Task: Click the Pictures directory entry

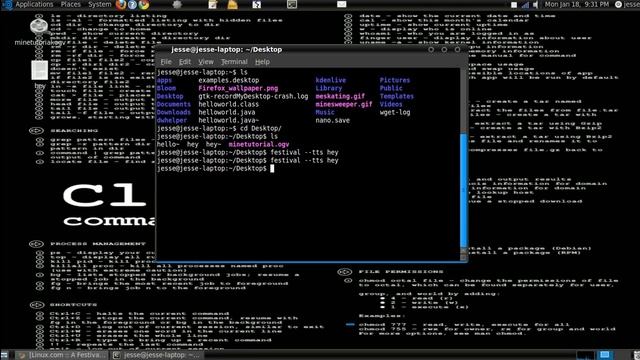Action: [x=395, y=80]
